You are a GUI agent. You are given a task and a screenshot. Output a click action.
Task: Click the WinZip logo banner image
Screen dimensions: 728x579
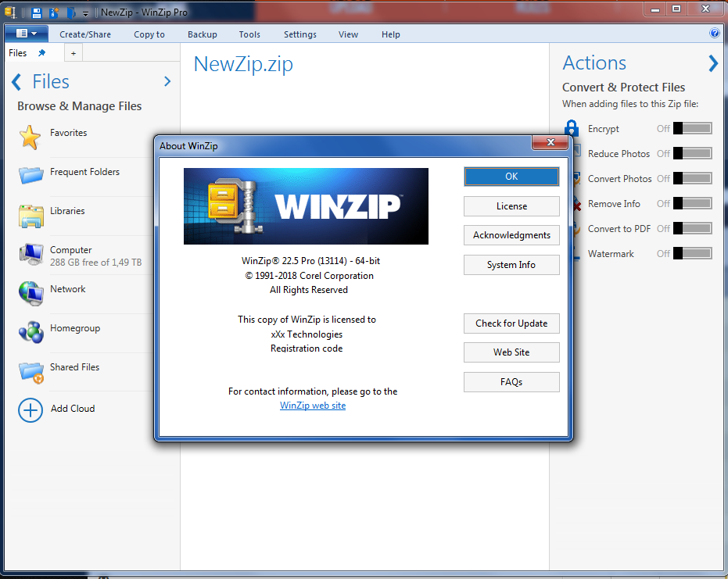306,206
